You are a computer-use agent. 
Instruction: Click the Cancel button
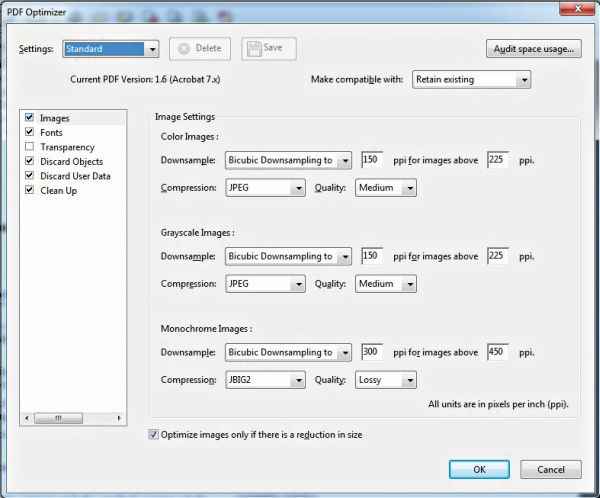coord(551,470)
